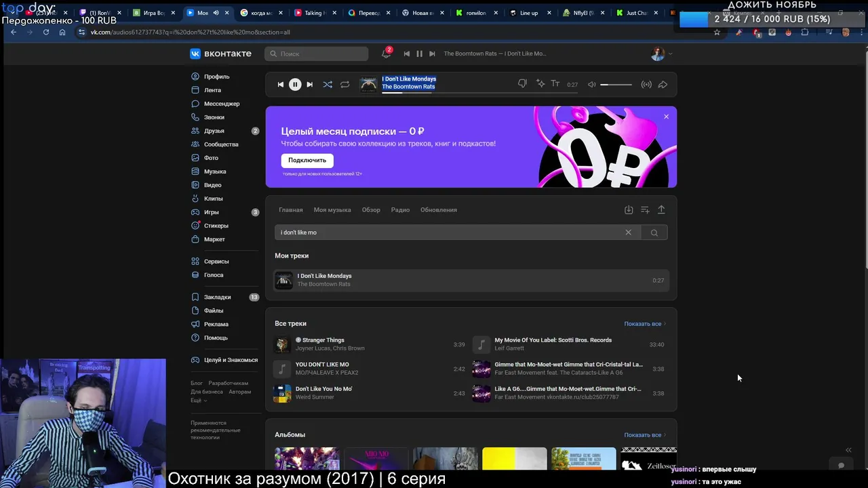Open the Обновления tab

point(438,210)
